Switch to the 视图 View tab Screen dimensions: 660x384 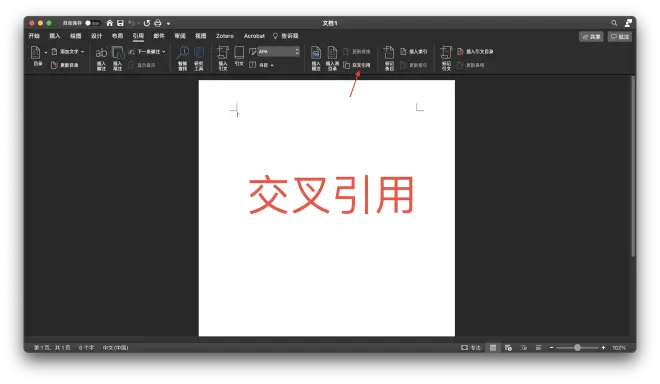coord(201,36)
